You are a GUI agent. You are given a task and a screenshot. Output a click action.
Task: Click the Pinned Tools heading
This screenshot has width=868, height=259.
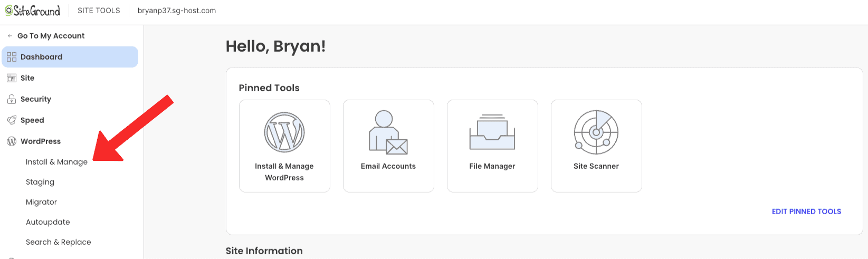[269, 88]
